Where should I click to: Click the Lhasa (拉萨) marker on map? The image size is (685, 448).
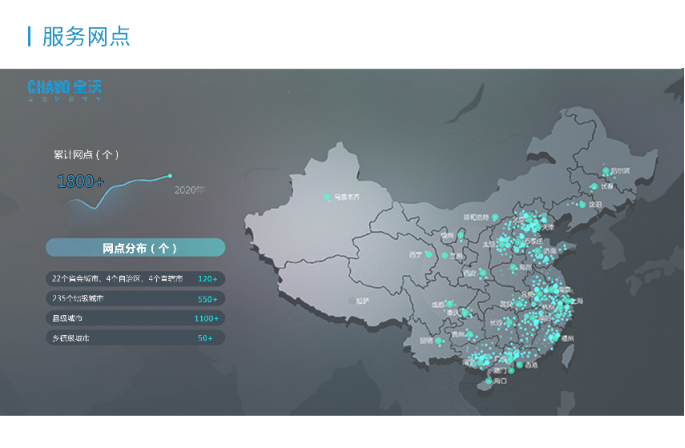(x=351, y=299)
